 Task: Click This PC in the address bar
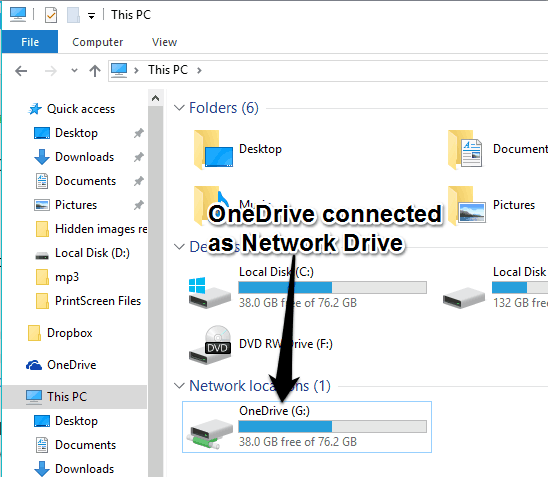click(168, 70)
